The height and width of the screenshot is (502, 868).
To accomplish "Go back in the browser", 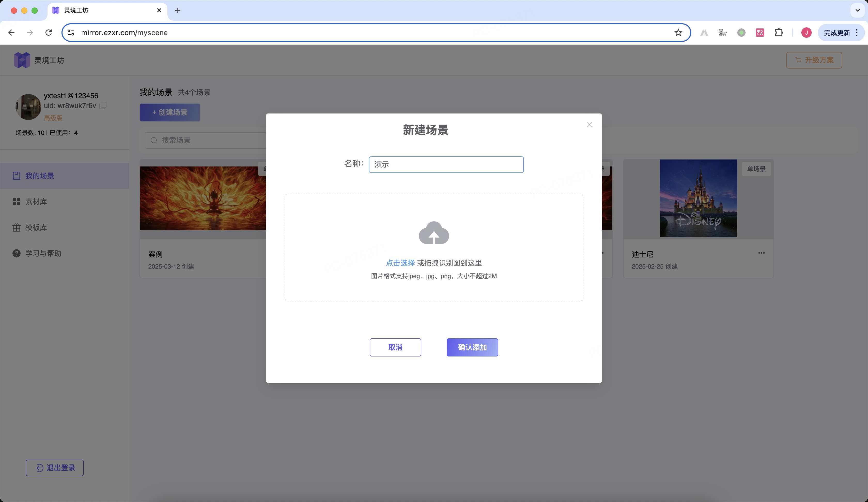I will (x=11, y=32).
